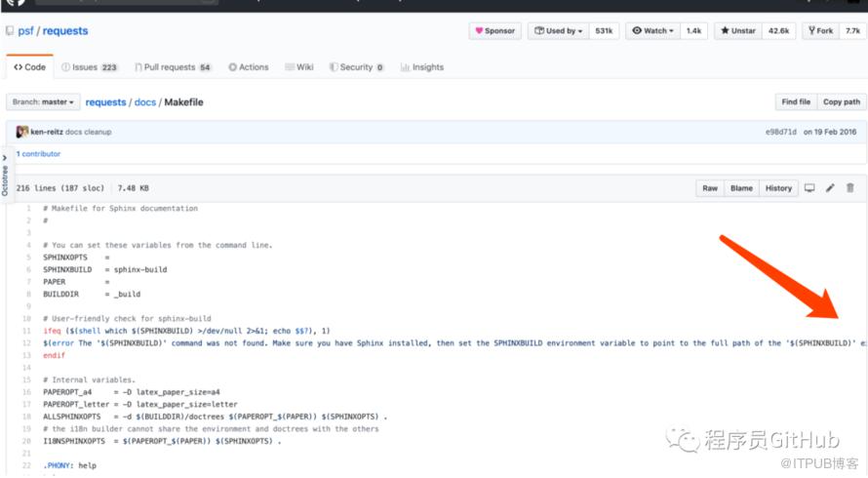Click the Find file button
868x478 pixels.
click(x=796, y=101)
